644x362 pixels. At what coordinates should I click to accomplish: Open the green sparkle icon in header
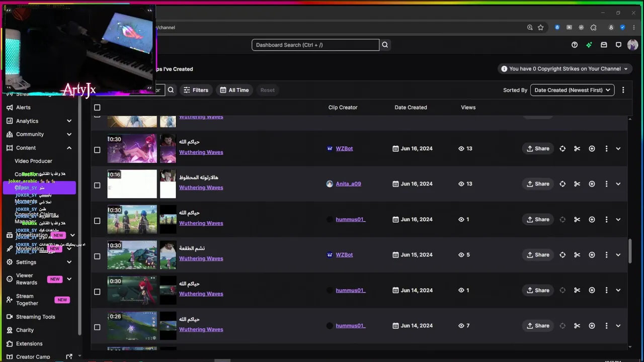[589, 45]
